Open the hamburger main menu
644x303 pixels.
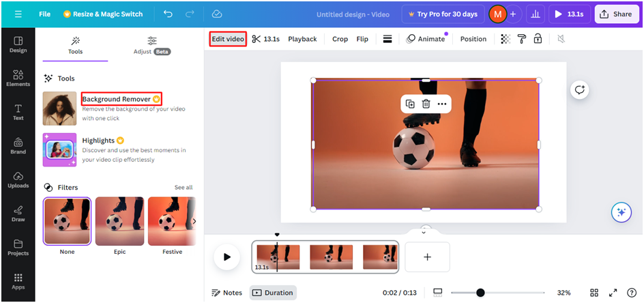pyautogui.click(x=18, y=14)
